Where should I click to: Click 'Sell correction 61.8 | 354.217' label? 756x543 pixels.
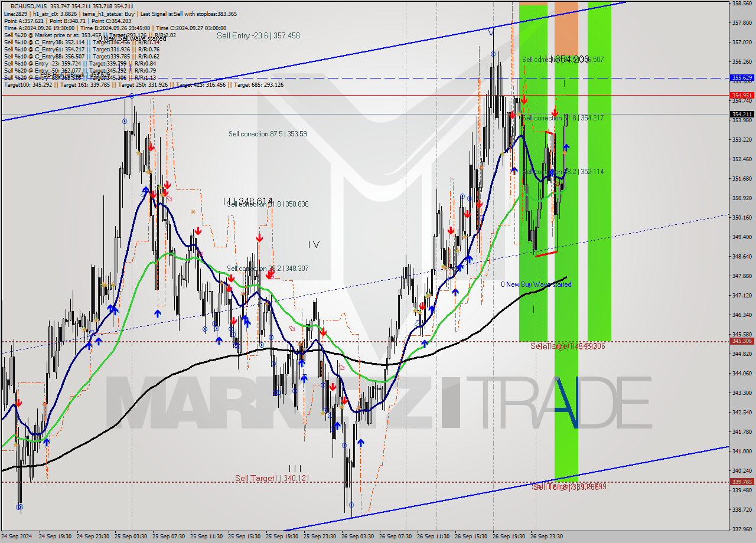tap(563, 118)
